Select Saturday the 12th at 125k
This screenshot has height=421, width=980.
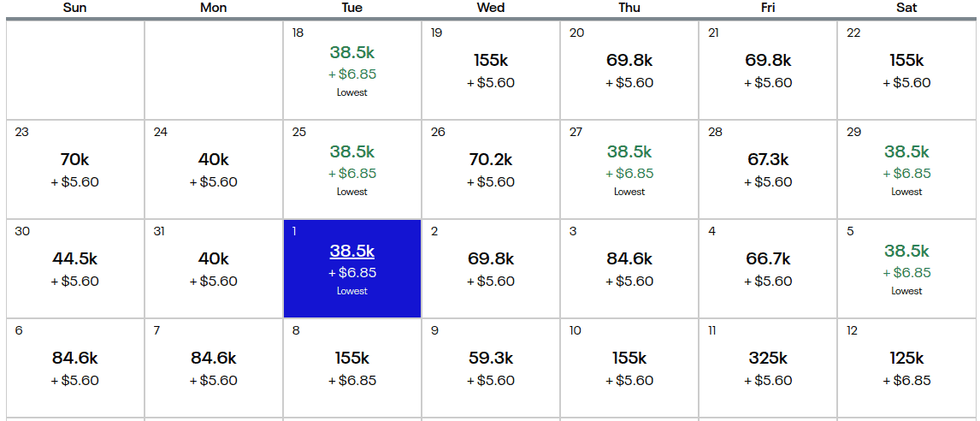[906, 368]
